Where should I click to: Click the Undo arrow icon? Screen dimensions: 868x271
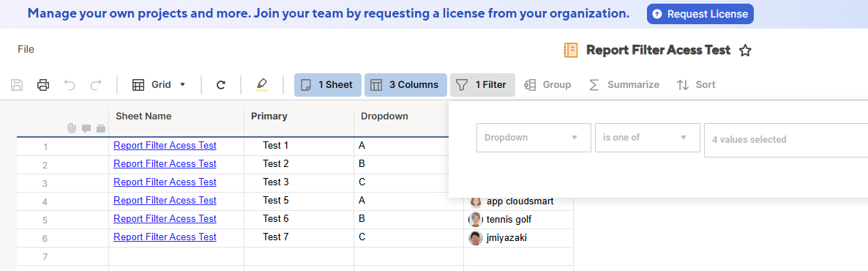point(70,85)
